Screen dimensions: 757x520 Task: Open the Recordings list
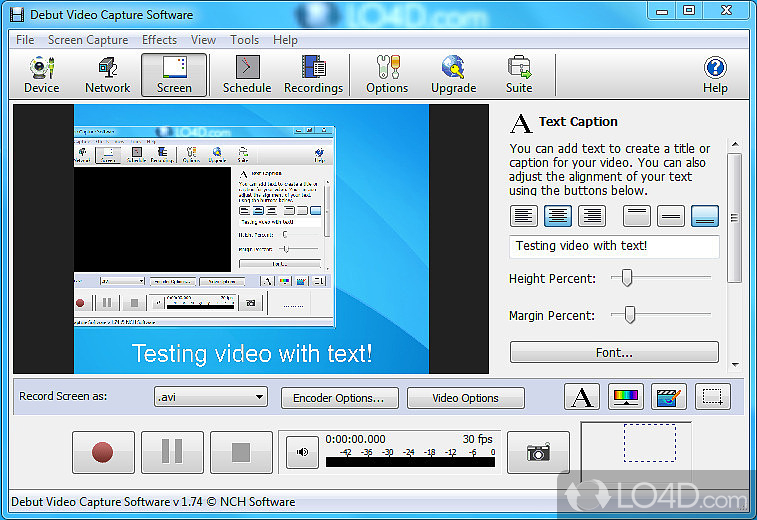[313, 75]
